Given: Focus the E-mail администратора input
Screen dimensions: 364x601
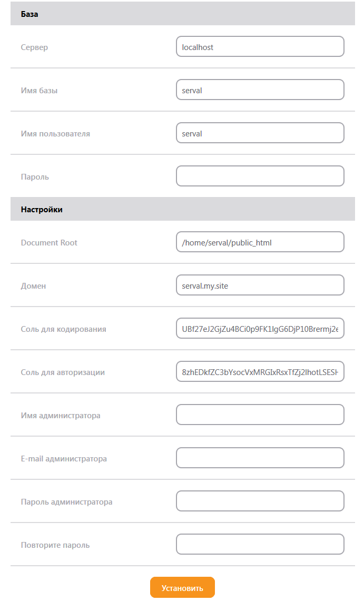Looking at the screenshot, I should (260, 458).
